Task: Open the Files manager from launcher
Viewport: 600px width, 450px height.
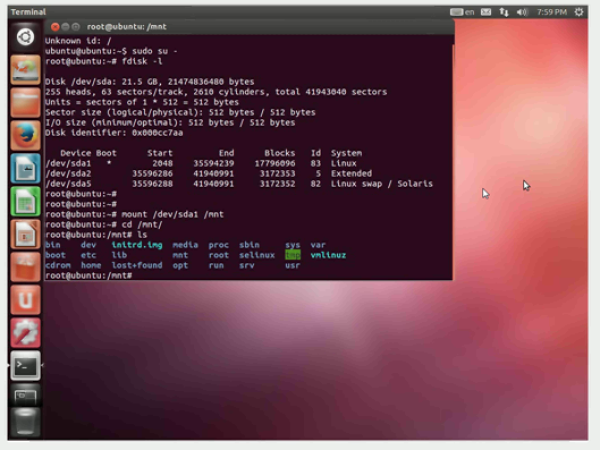Action: pos(26,102)
